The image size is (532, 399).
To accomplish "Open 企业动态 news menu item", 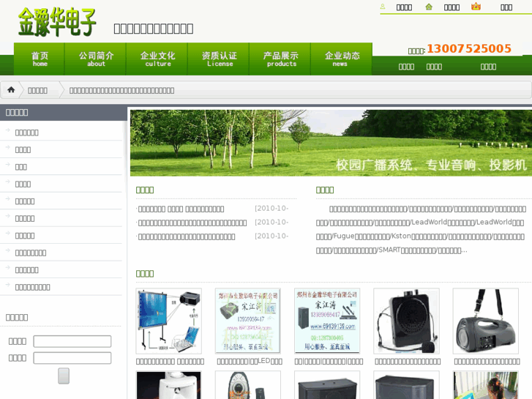I will [x=342, y=59].
